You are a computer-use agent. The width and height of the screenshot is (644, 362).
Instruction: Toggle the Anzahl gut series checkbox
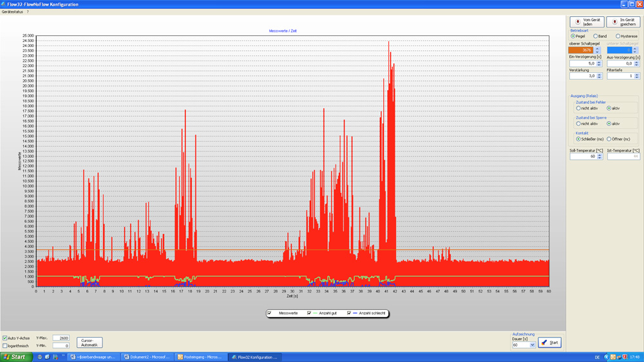[309, 313]
